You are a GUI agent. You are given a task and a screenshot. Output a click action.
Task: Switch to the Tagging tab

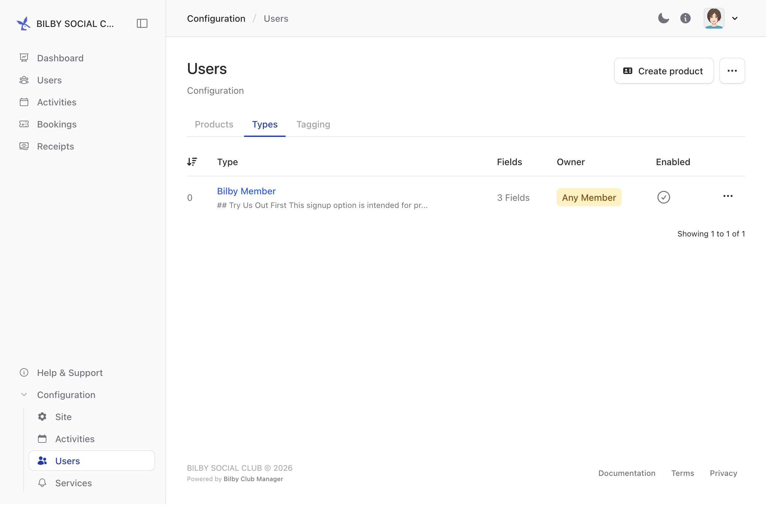[x=313, y=124]
